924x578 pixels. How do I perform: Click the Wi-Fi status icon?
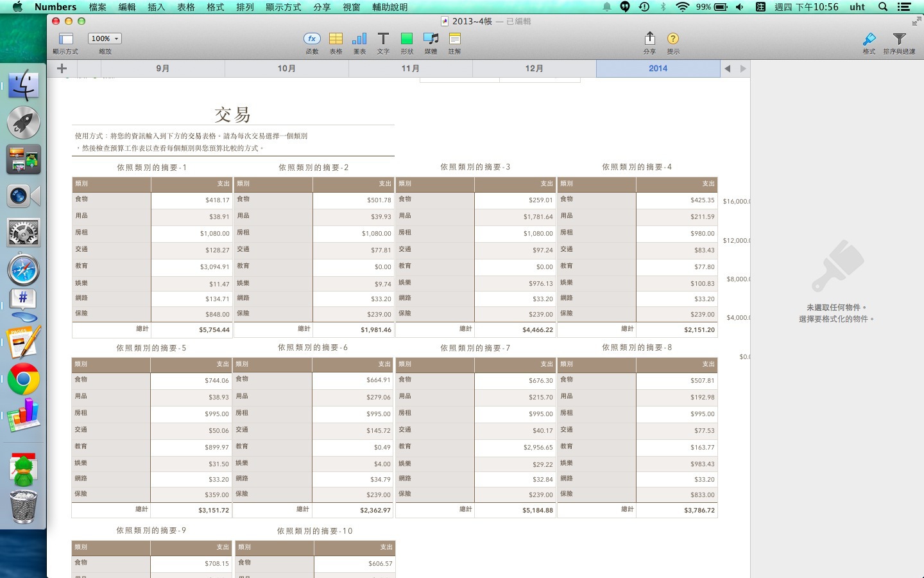(x=683, y=7)
